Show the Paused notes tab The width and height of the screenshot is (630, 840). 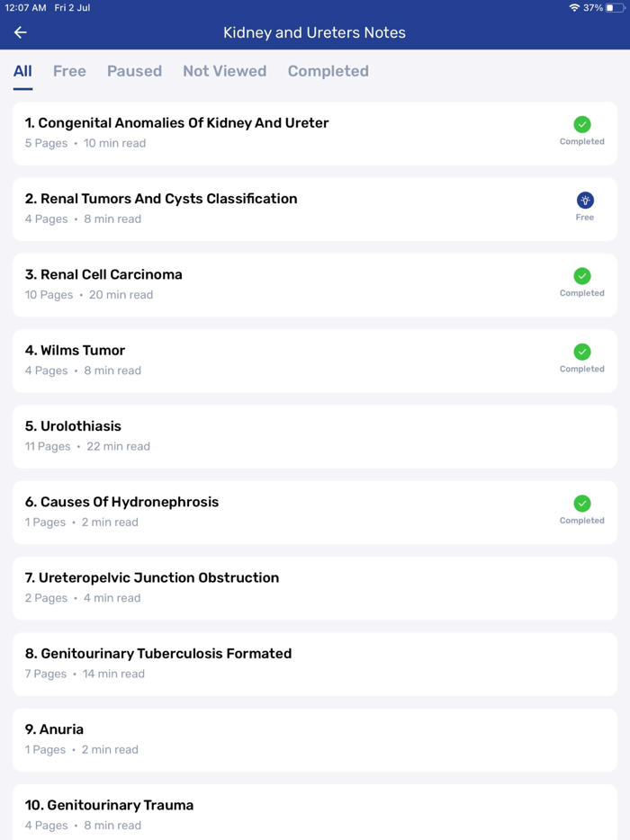point(134,71)
